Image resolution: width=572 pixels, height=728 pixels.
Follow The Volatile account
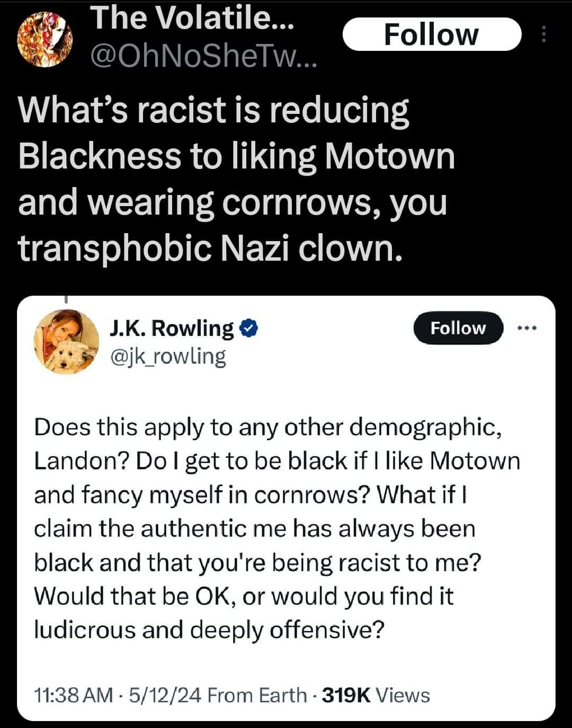tap(432, 34)
